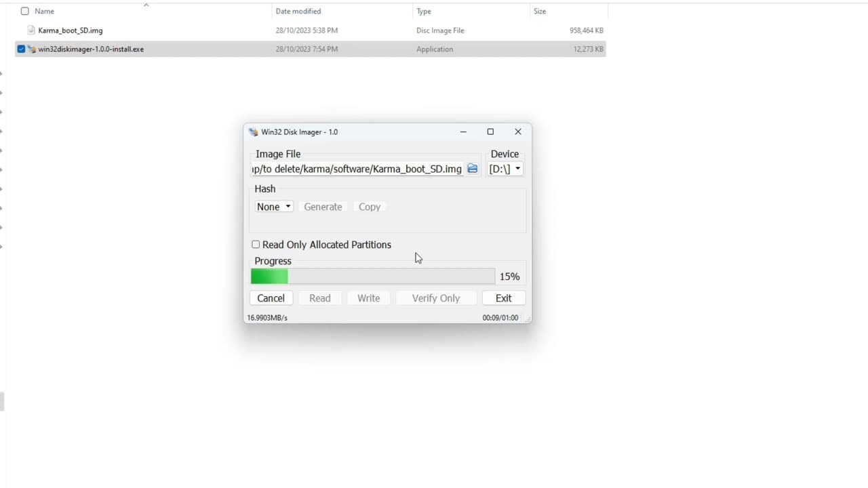The image size is (868, 488).
Task: Click the greyed-out Read button
Action: click(x=320, y=298)
